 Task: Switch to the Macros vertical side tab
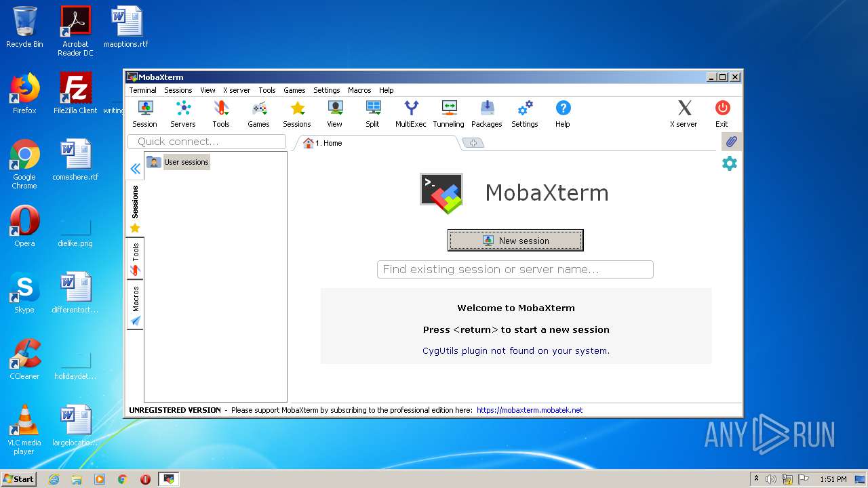pyautogui.click(x=135, y=305)
